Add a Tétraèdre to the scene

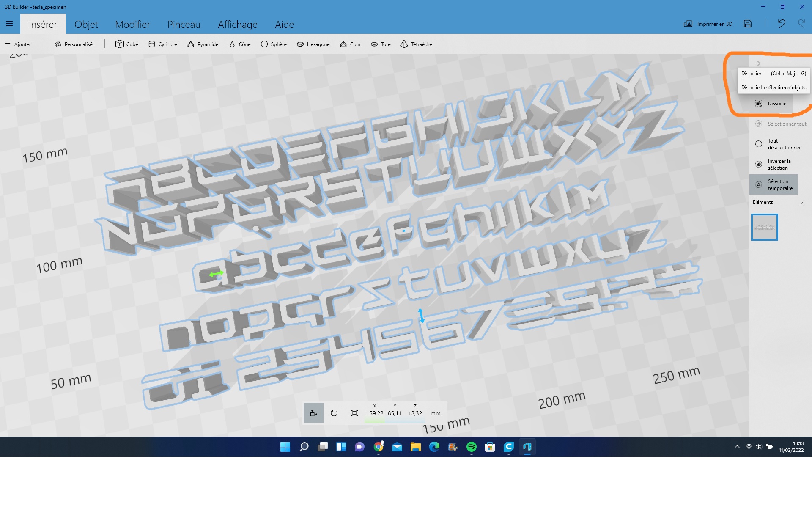coord(416,44)
